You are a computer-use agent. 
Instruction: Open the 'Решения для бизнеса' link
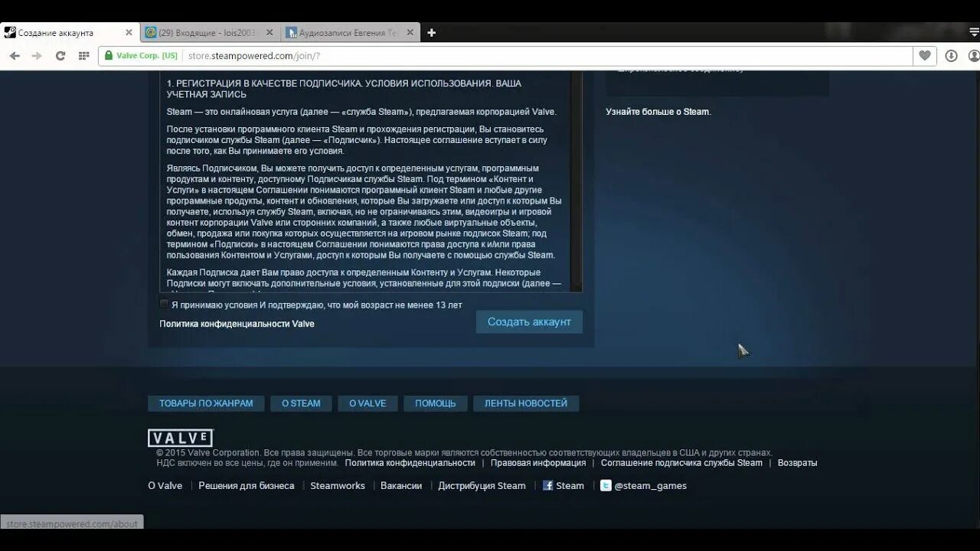(x=247, y=486)
